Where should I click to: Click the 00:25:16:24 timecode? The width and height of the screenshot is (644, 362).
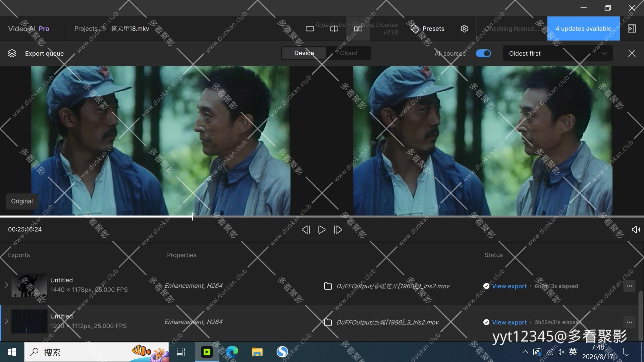[25, 230]
